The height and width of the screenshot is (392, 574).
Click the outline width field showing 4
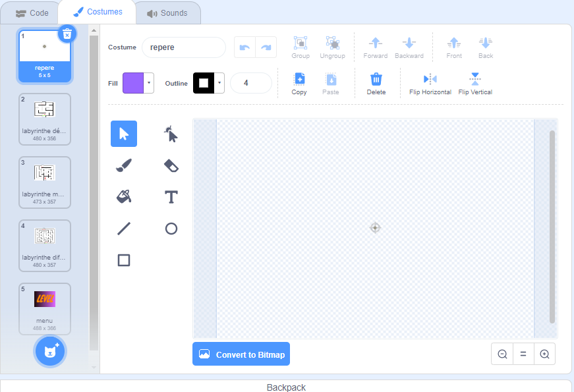click(x=251, y=83)
